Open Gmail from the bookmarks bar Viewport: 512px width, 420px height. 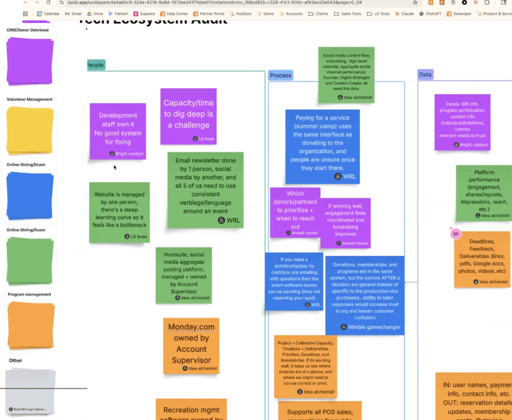72,14
